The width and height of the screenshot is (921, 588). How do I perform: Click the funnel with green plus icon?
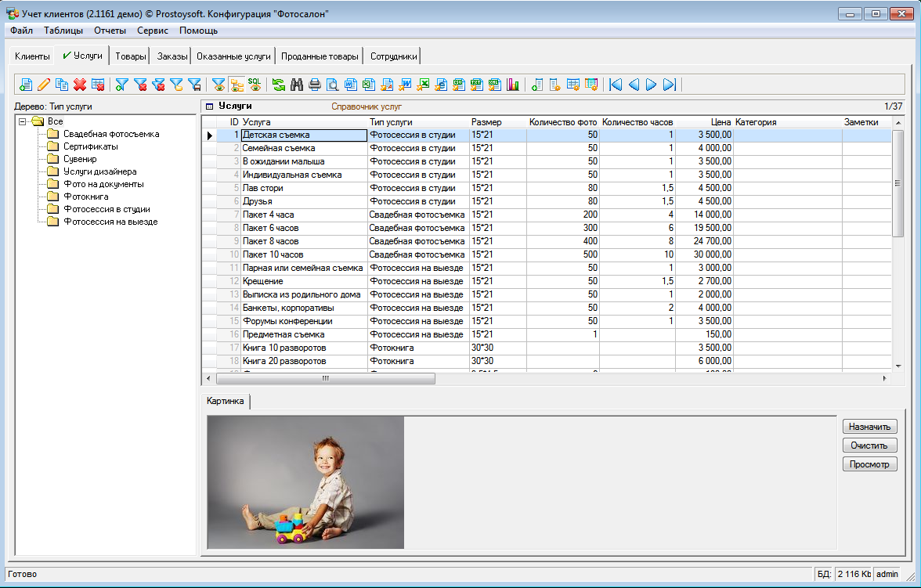[x=122, y=85]
